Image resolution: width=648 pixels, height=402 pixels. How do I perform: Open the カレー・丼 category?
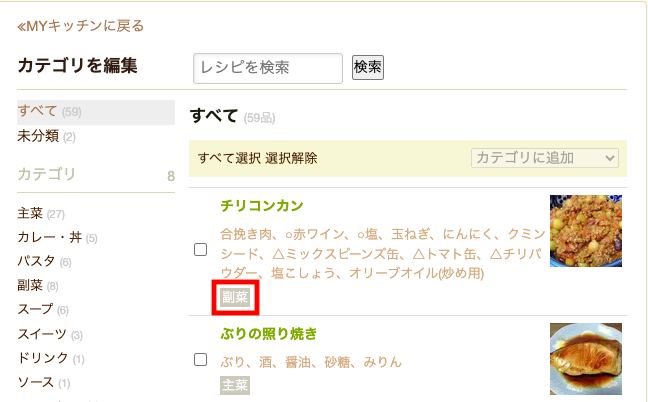click(57, 238)
